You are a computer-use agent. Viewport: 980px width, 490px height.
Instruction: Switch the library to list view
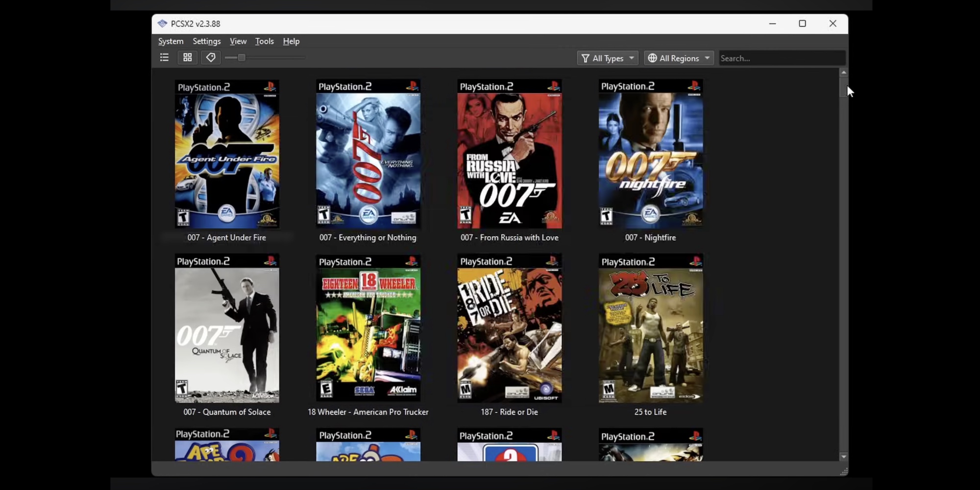[164, 57]
